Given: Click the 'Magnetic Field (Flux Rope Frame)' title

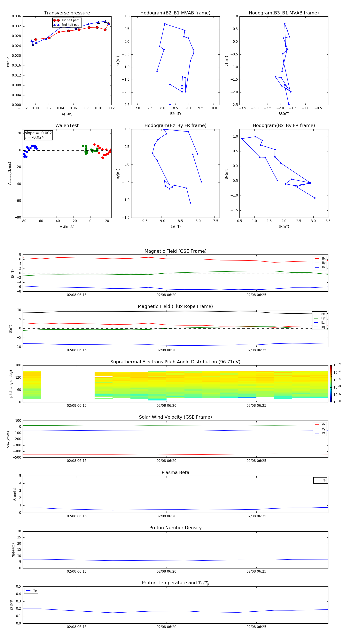Looking at the screenshot, I should (175, 307).
